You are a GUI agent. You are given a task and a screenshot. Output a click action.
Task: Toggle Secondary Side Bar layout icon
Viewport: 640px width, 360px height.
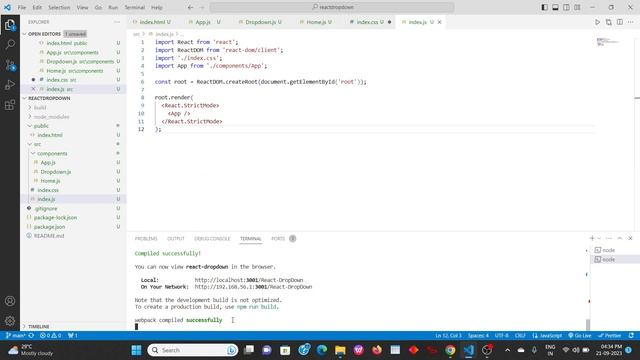point(567,7)
